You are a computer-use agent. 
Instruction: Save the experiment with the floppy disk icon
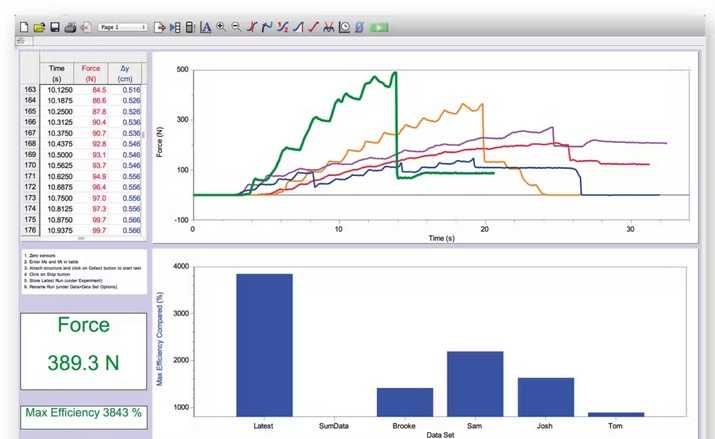point(55,27)
